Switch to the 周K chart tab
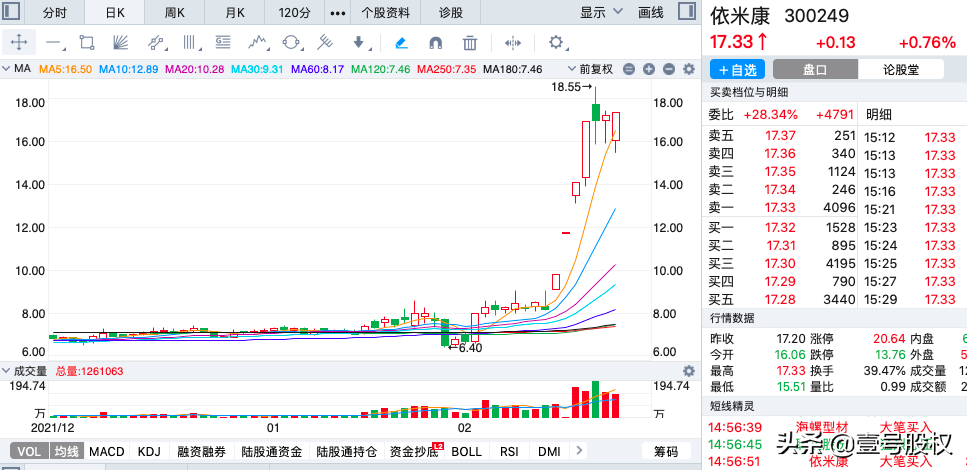Screen dimensions: 967x470 click(x=175, y=13)
